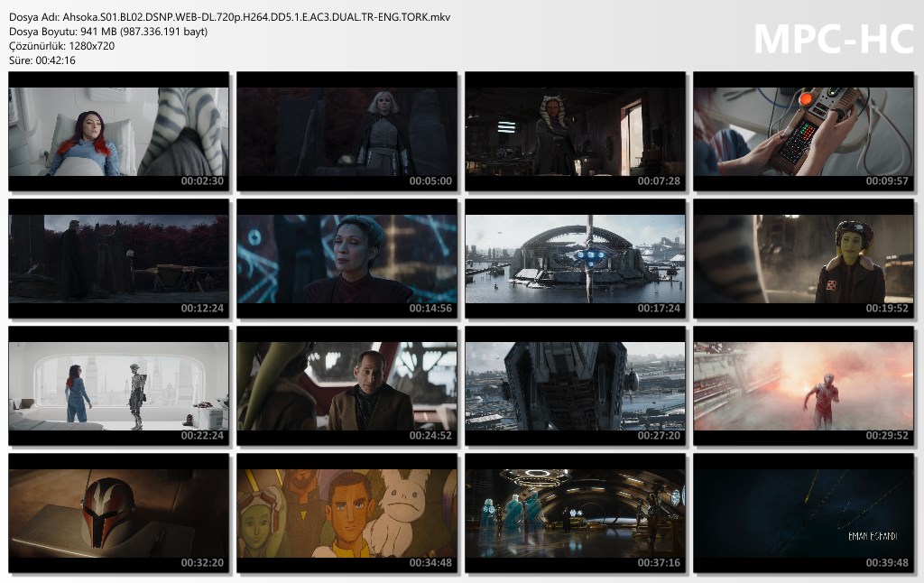Choose the credits thumbnail stamped 00:39:48
This screenshot has width=924, height=583.
pyautogui.click(x=803, y=514)
